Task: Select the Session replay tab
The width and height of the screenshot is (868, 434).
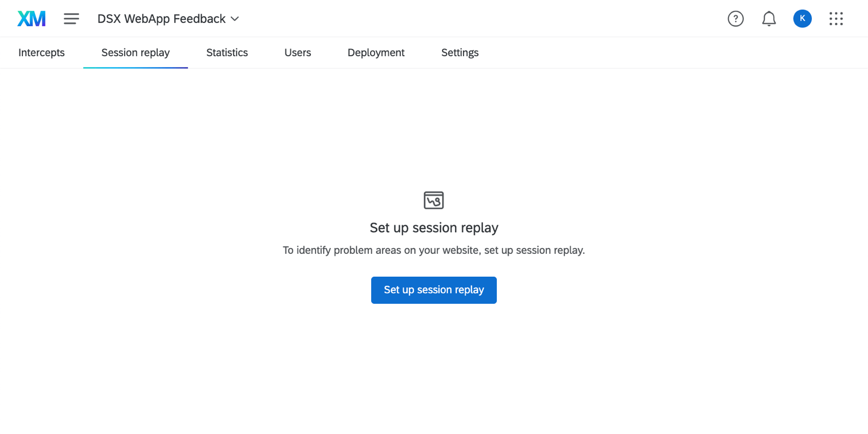Action: tap(135, 53)
